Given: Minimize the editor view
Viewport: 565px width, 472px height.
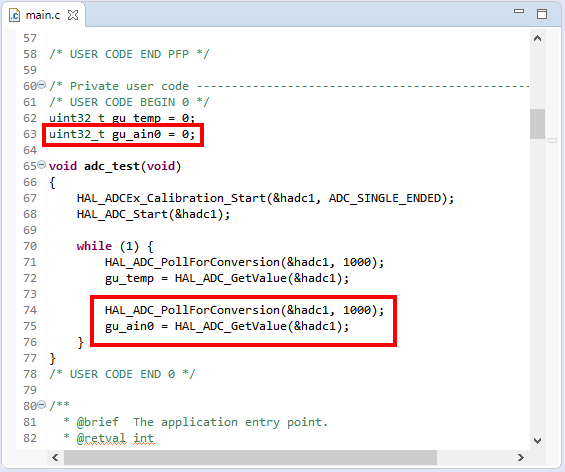Looking at the screenshot, I should click(519, 11).
